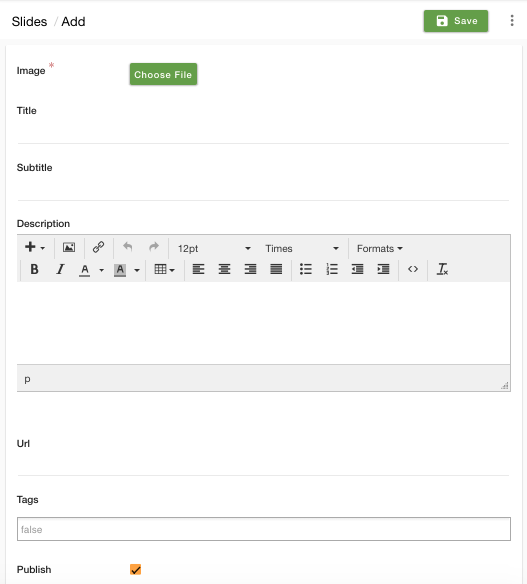Justify the description text fully
This screenshot has width=527, height=584.
(276, 269)
